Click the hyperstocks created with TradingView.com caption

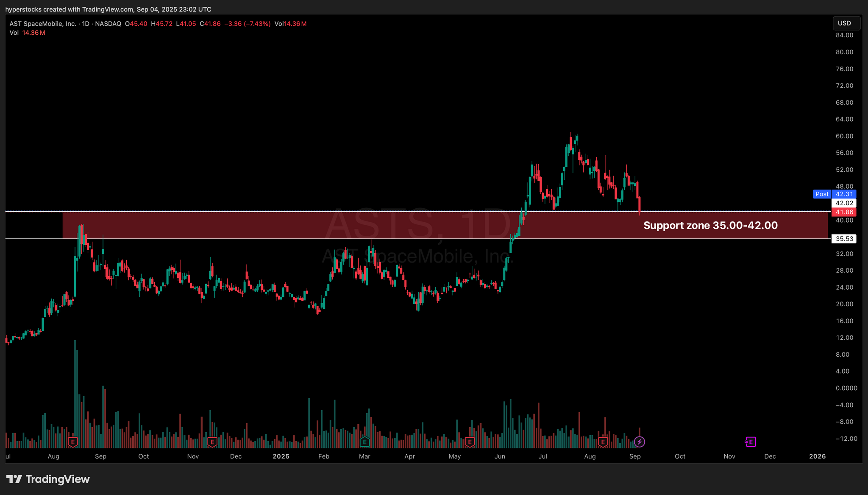108,9
